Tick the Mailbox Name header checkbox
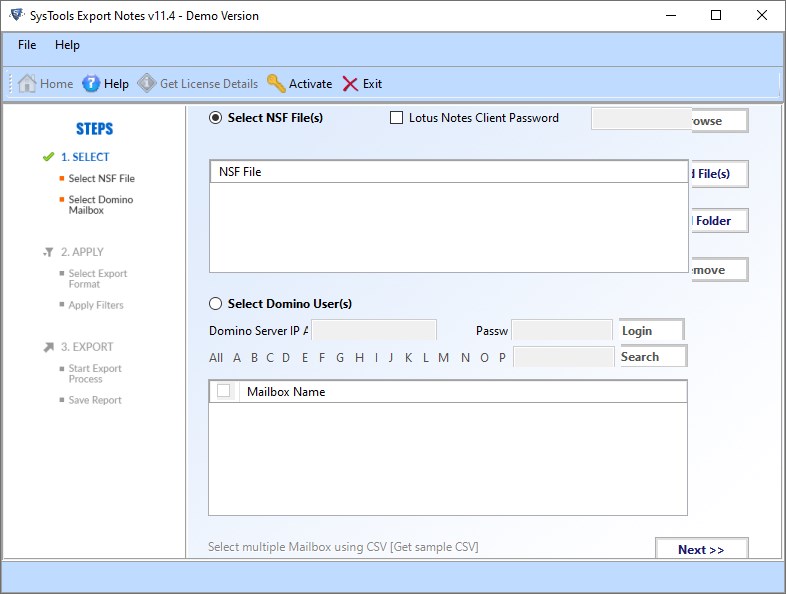The width and height of the screenshot is (786, 594). click(224, 390)
